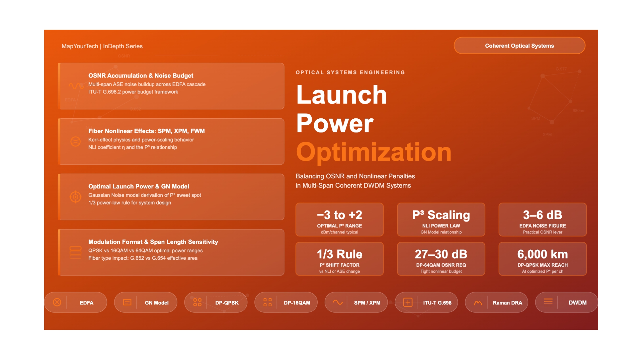Image resolution: width=644 pixels, height=362 pixels.
Task: Click the peak curve icon in Raman DRA pill
Action: pos(478,303)
